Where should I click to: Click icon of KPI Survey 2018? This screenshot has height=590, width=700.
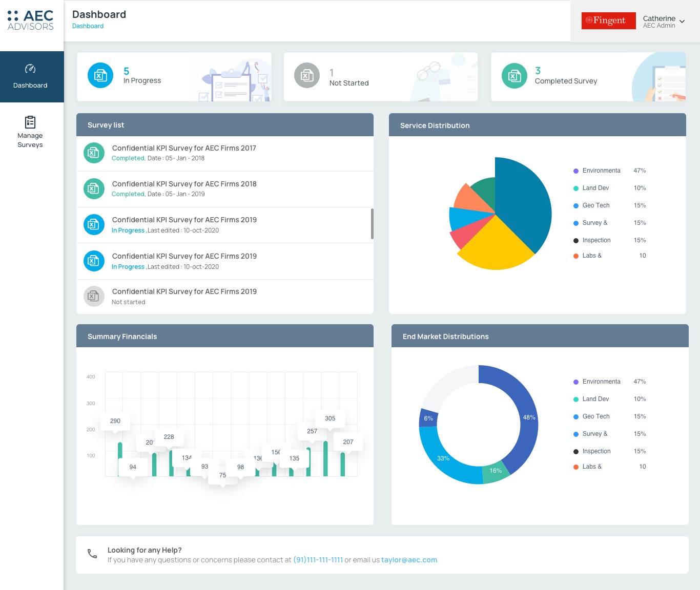94,188
